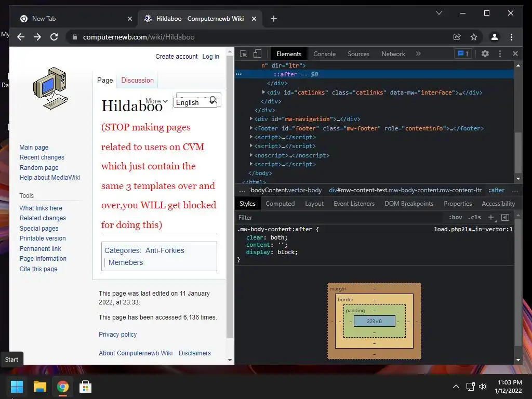Switch to the Console tab
The height and width of the screenshot is (399, 532).
click(324, 54)
